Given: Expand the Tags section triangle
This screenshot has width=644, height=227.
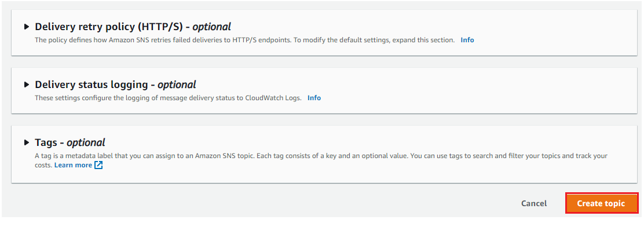Looking at the screenshot, I should (x=27, y=142).
